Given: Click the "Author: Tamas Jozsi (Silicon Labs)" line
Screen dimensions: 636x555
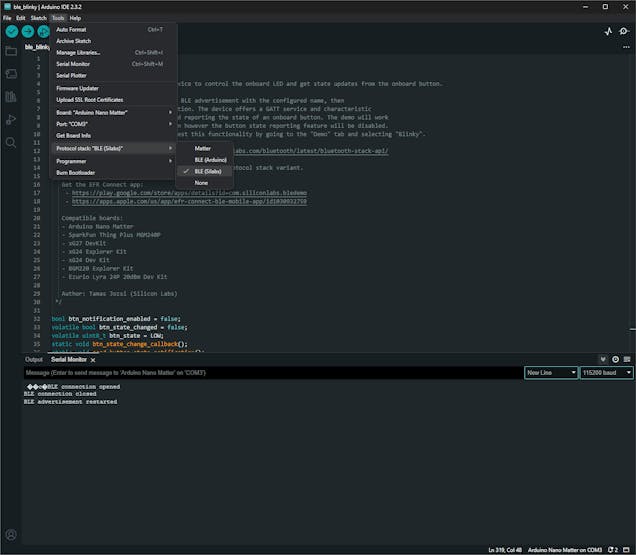Looking at the screenshot, I should coord(119,294).
